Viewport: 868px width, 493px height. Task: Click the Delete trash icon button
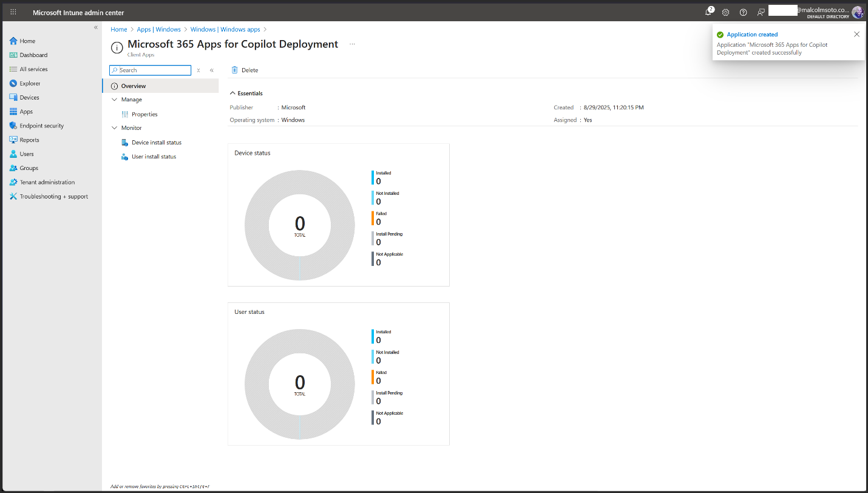click(x=245, y=70)
